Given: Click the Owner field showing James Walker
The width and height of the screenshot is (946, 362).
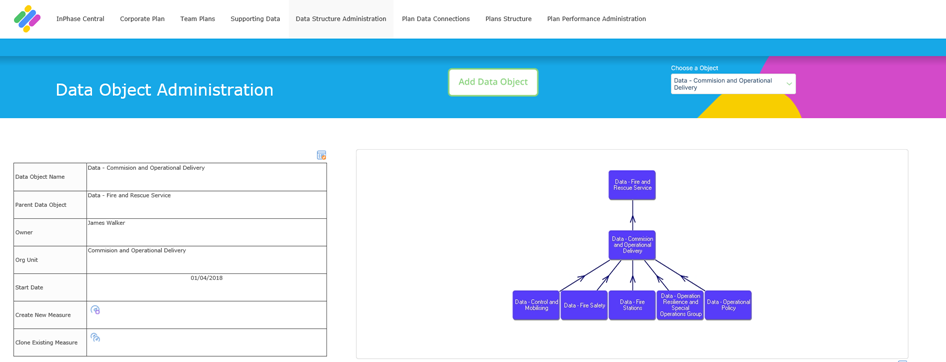Looking at the screenshot, I should (x=206, y=232).
